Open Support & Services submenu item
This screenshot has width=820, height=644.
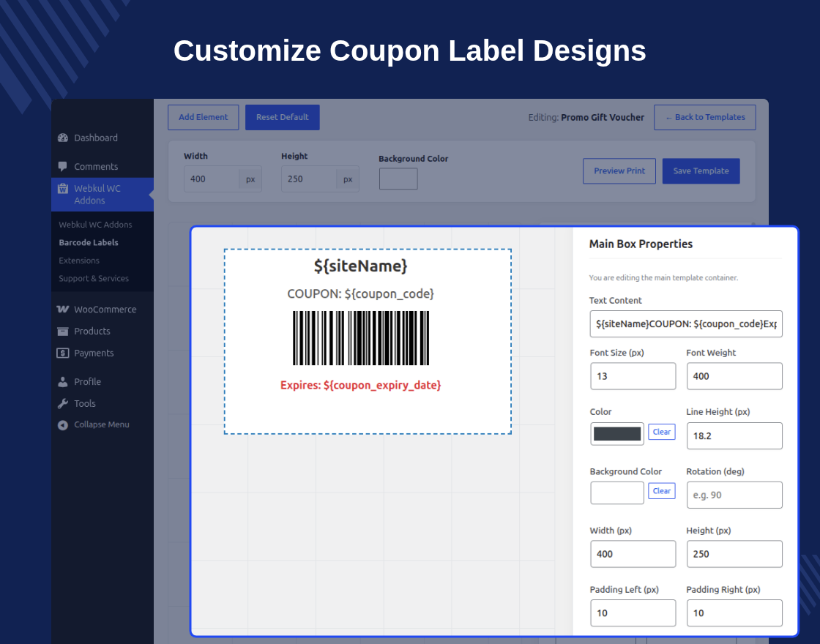(x=94, y=279)
